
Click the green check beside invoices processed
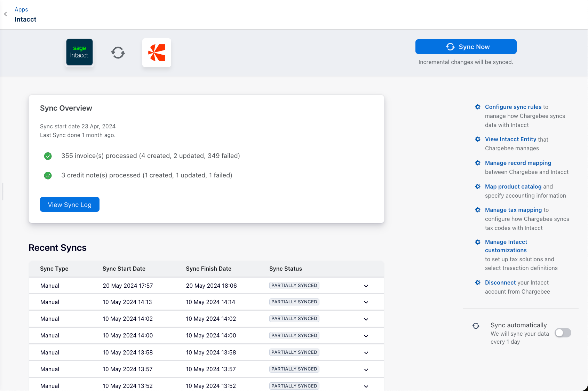[48, 156]
